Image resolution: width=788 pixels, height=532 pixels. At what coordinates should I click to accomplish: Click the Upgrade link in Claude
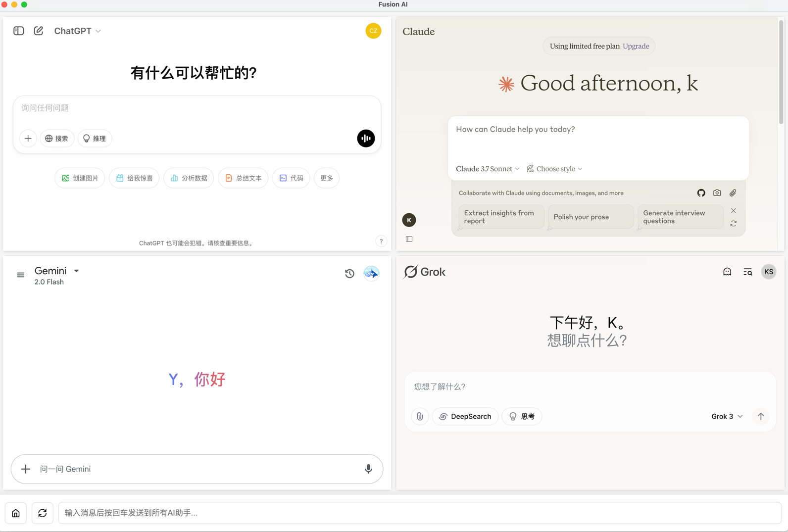[636, 46]
